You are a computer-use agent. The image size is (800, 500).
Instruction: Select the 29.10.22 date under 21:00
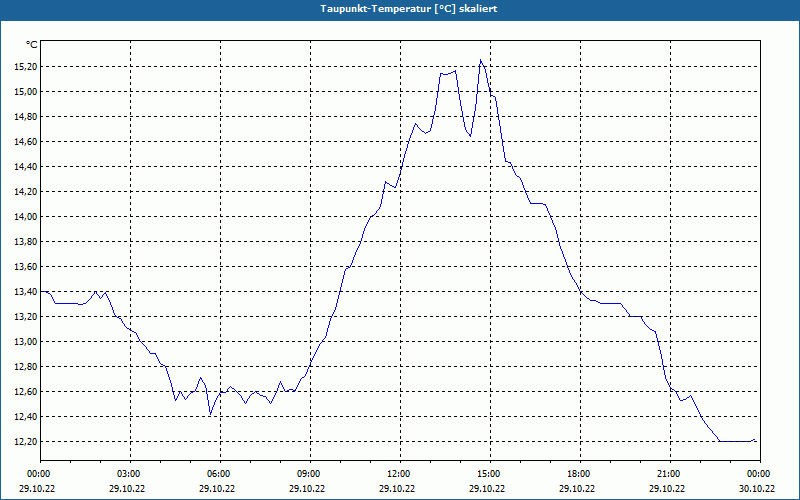click(667, 489)
